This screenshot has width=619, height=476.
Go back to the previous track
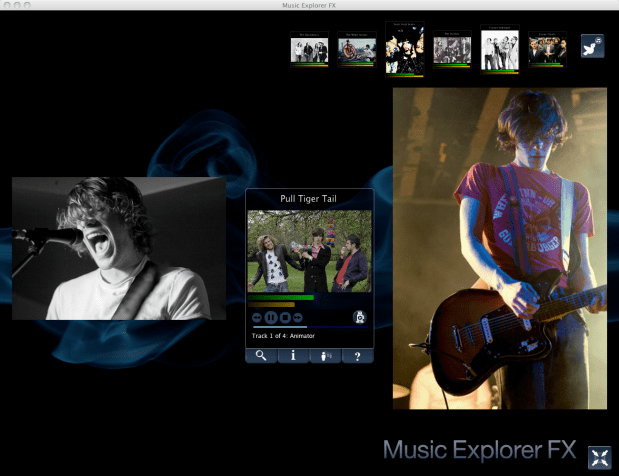(258, 316)
